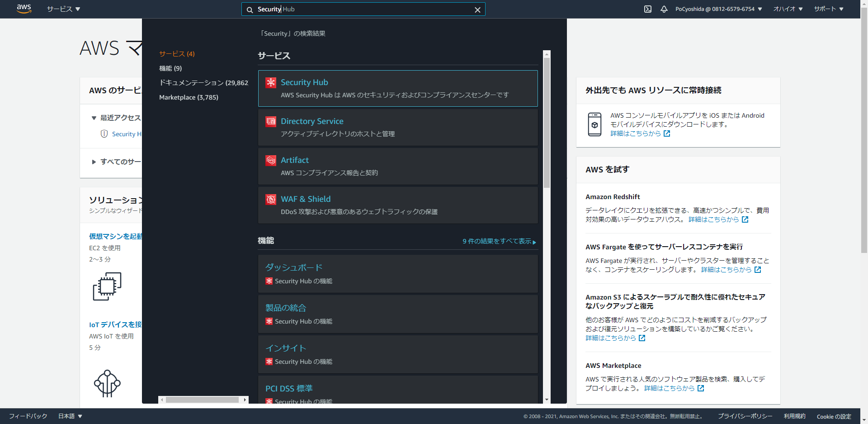Launch the CloudShell terminal icon

[x=648, y=9]
